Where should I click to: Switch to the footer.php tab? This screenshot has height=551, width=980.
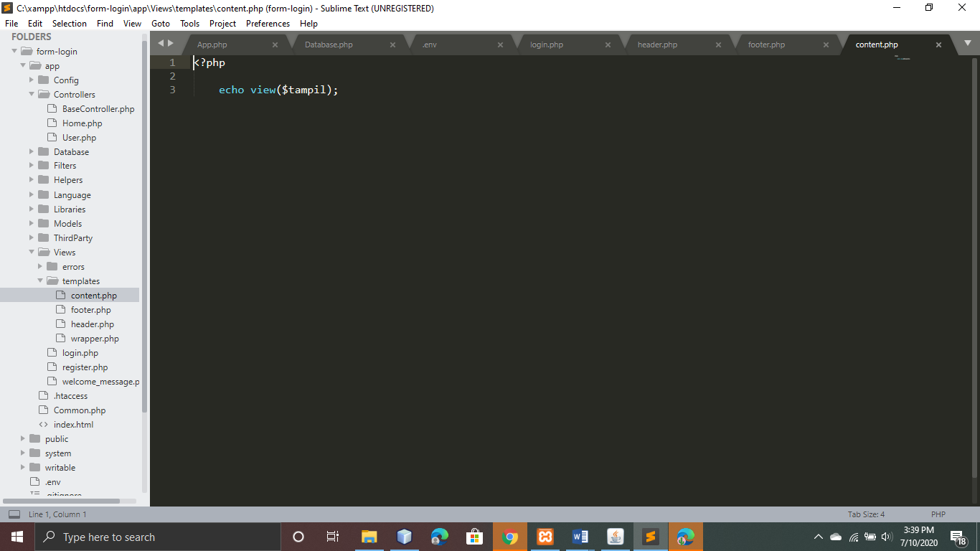[766, 44]
